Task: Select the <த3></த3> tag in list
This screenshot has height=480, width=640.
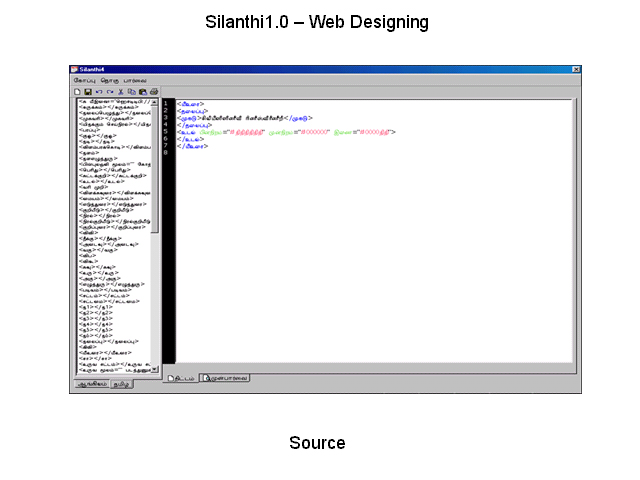Action: [96, 318]
